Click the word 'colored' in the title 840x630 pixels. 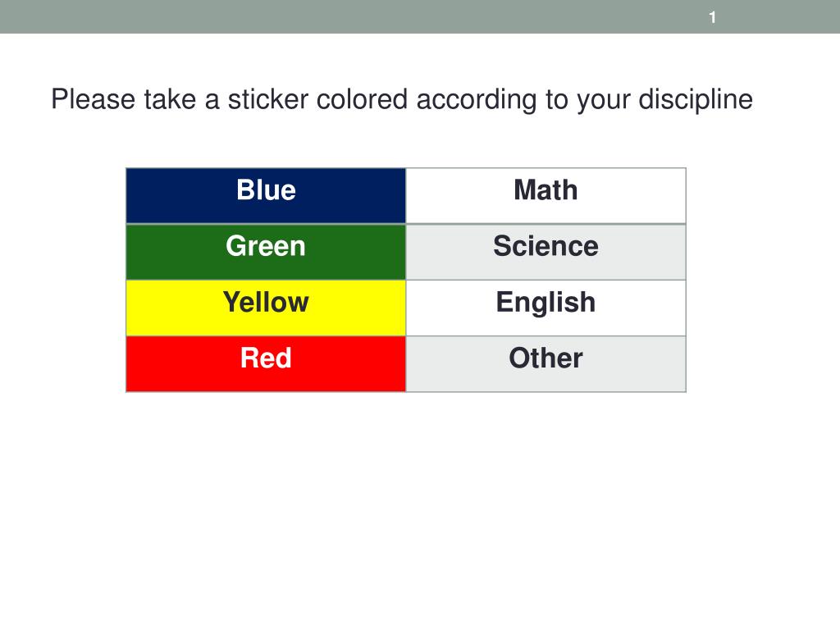[362, 99]
